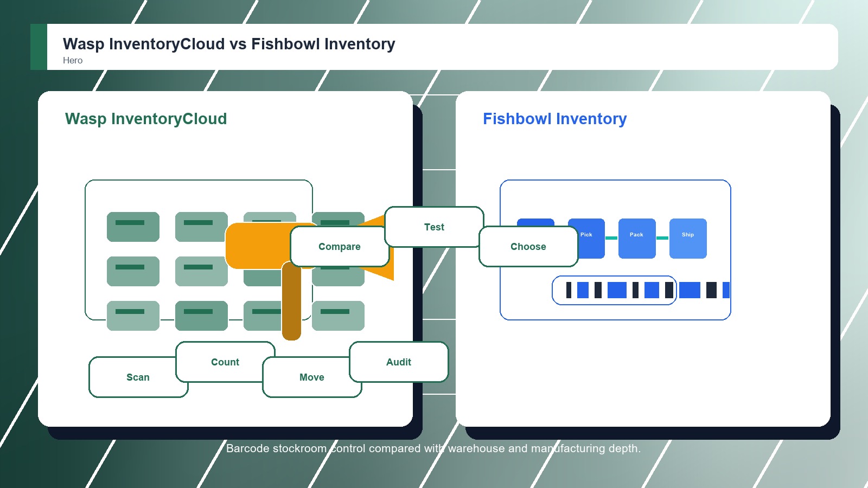Click the Hero subtitle text

pyautogui.click(x=73, y=60)
